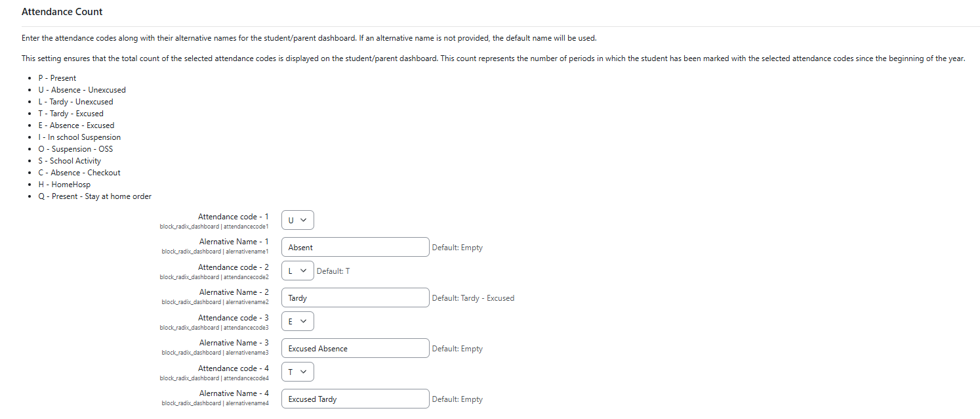Click the Alternative Name 1 field containing Absent
Image resolution: width=980 pixels, height=419 pixels.
point(356,248)
